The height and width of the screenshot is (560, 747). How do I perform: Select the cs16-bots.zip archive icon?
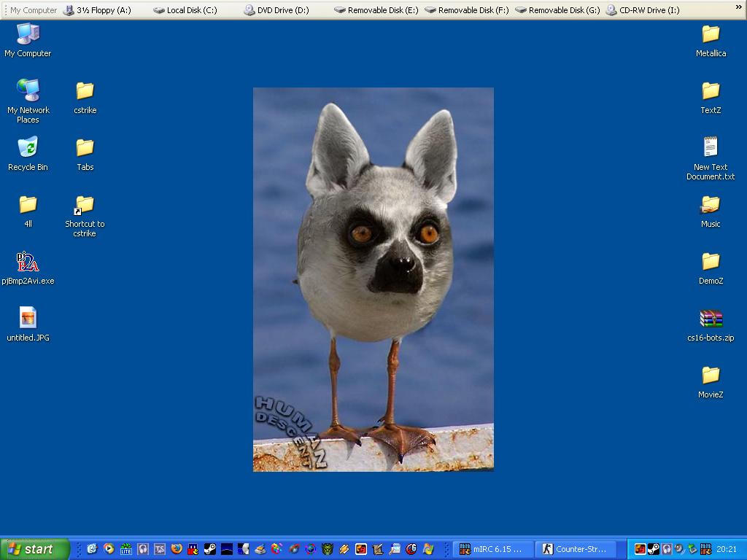click(x=711, y=319)
